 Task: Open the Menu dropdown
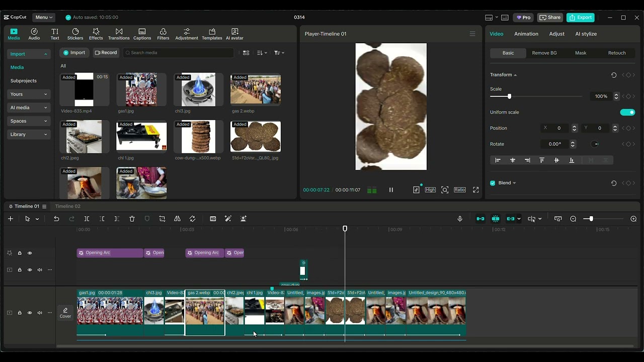point(44,17)
